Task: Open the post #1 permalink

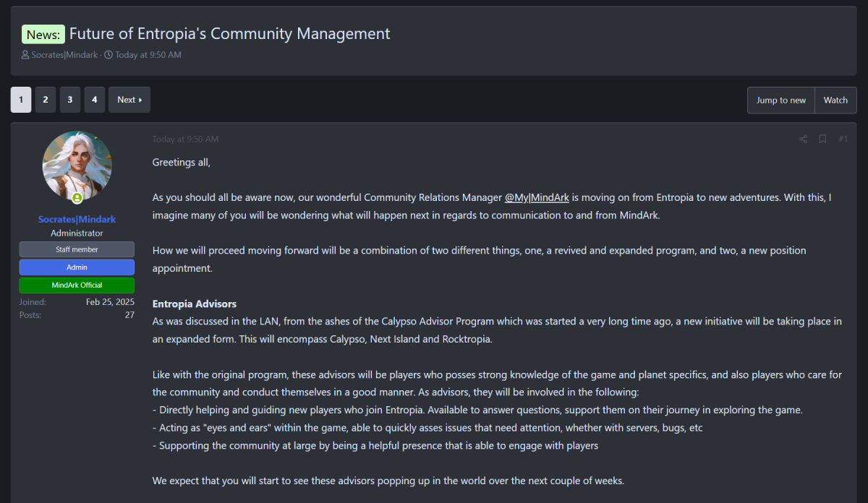Action: (x=843, y=139)
